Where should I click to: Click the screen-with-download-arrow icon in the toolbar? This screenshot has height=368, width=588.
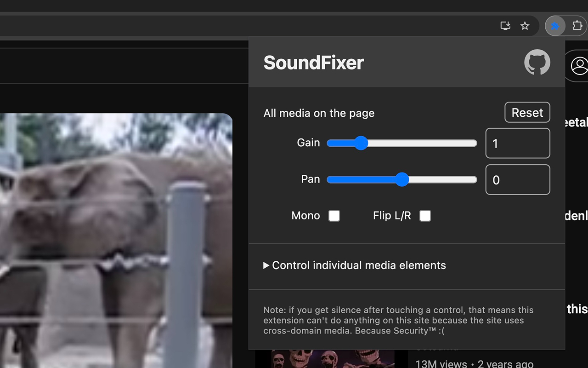pyautogui.click(x=505, y=26)
